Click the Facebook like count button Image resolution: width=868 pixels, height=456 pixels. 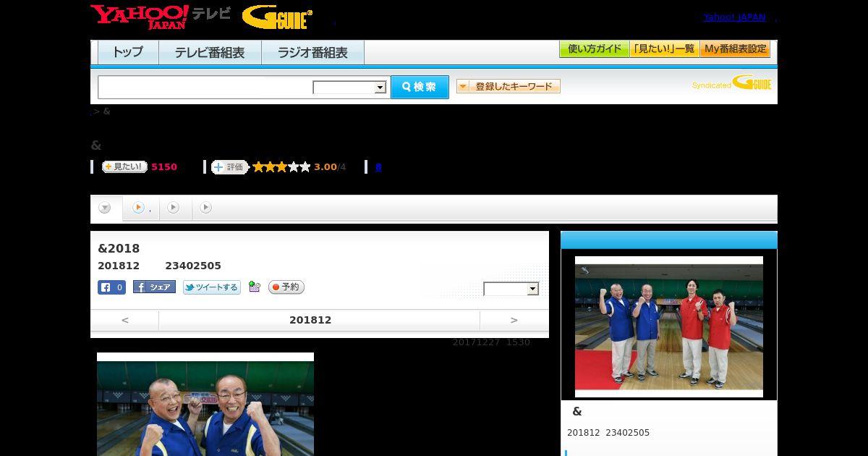(112, 287)
